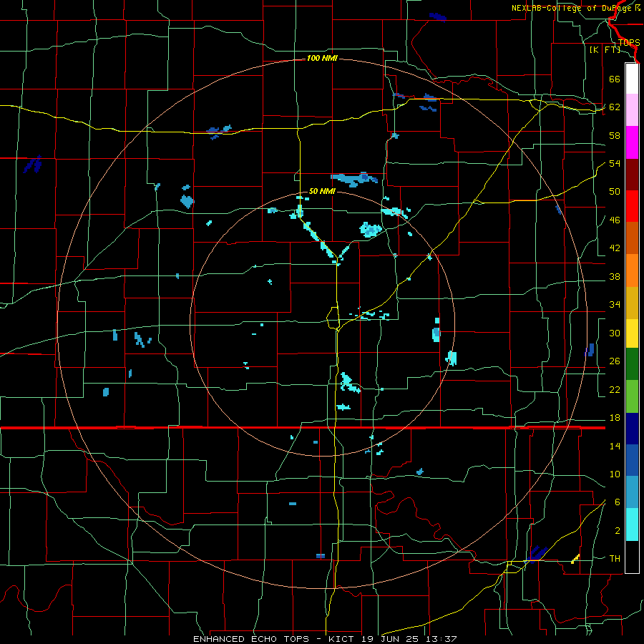
Task: Click legend value '10'
Action: (615, 474)
